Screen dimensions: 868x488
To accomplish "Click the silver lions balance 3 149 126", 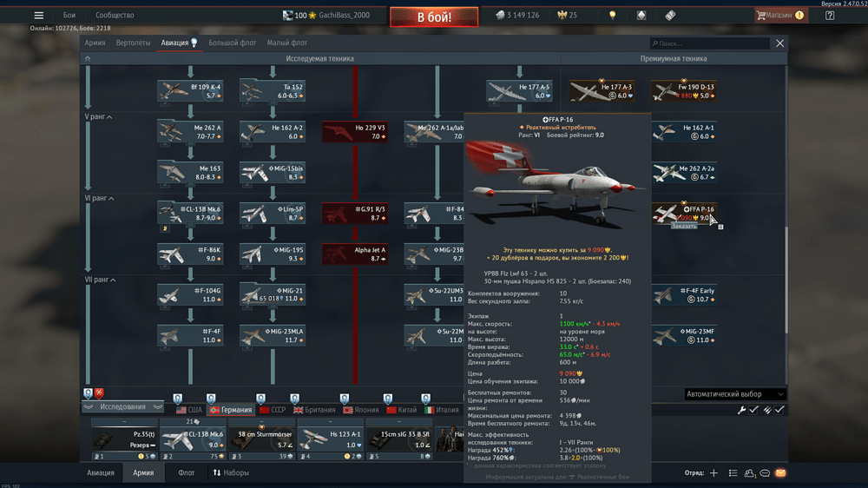I will point(517,16).
